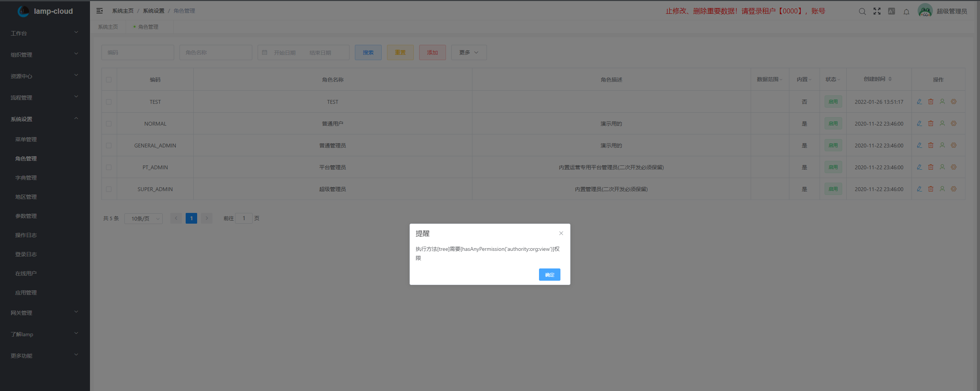
Task: Open notifications via bell icon
Action: point(906,12)
